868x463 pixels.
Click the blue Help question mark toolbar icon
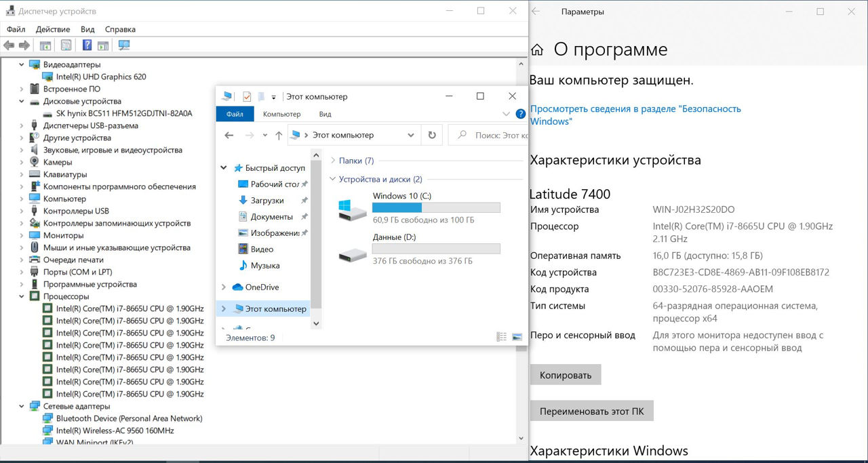87,45
